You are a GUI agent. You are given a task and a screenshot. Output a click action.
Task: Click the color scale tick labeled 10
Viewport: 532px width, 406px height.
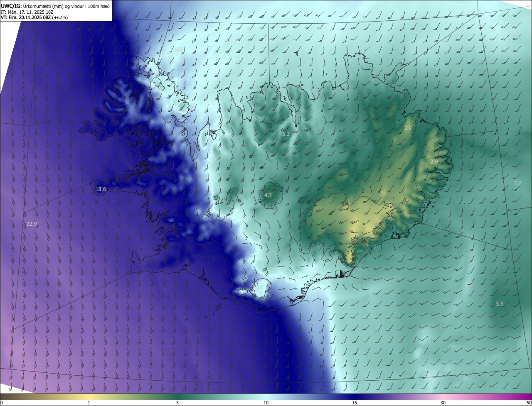coord(266,403)
